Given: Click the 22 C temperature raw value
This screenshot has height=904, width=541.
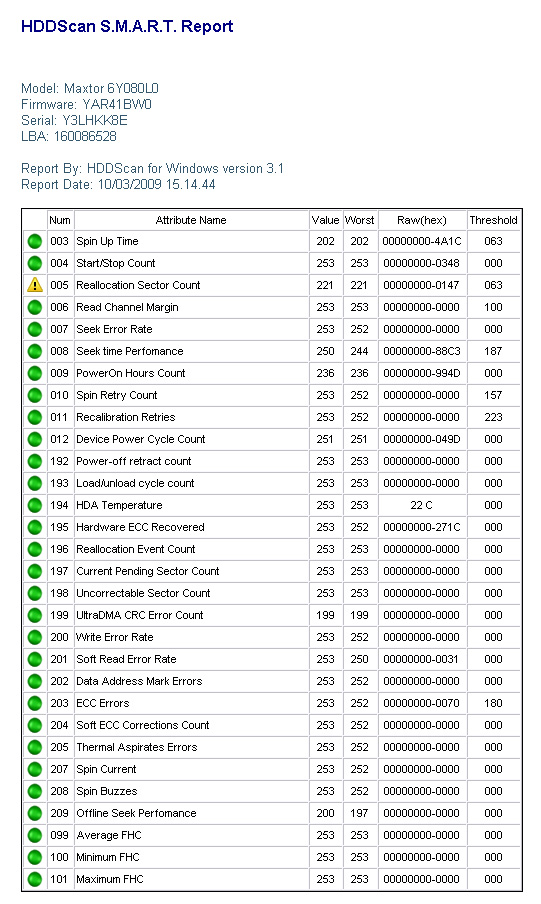Looking at the screenshot, I should pyautogui.click(x=421, y=505).
